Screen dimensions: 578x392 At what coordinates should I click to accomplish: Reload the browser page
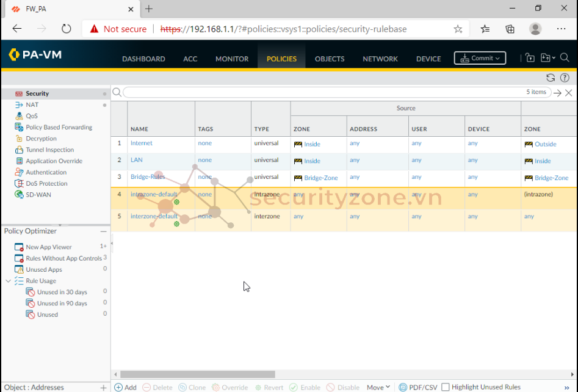pos(67,29)
